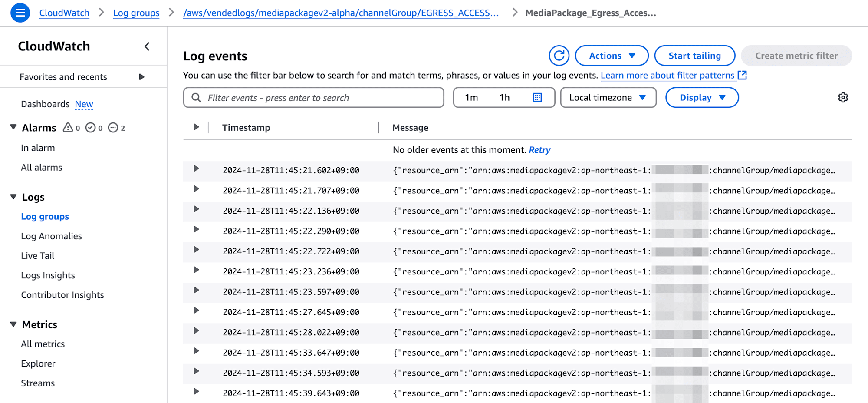868x403 pixels.
Task: Click the Filter events search field
Action: click(313, 98)
